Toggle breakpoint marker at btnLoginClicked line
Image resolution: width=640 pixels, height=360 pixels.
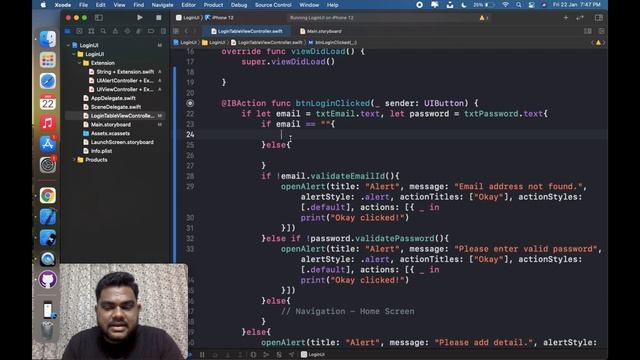pyautogui.click(x=190, y=103)
